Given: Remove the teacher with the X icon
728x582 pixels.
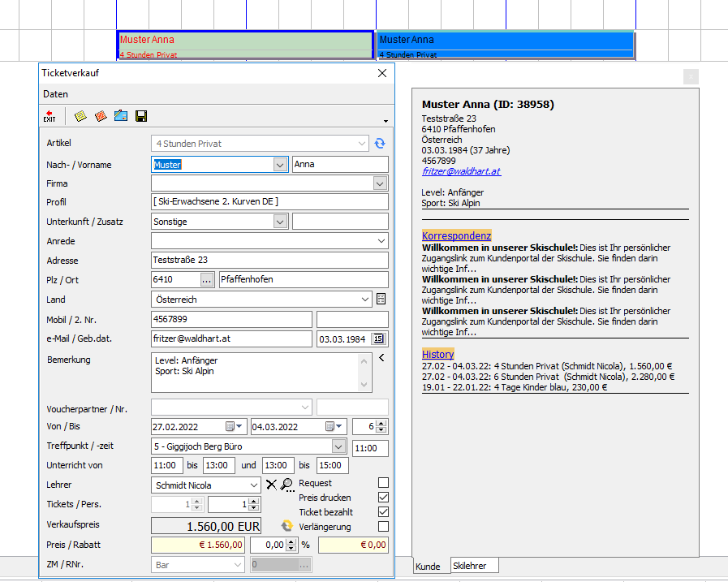Looking at the screenshot, I should (x=272, y=485).
